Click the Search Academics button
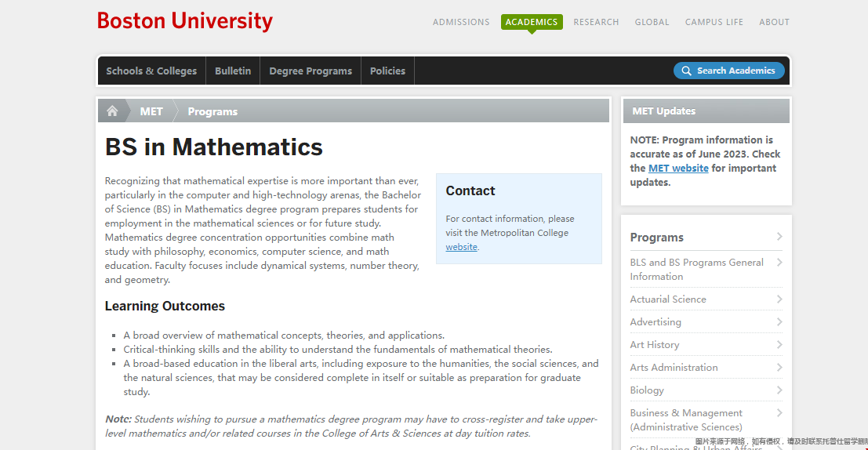 (729, 71)
